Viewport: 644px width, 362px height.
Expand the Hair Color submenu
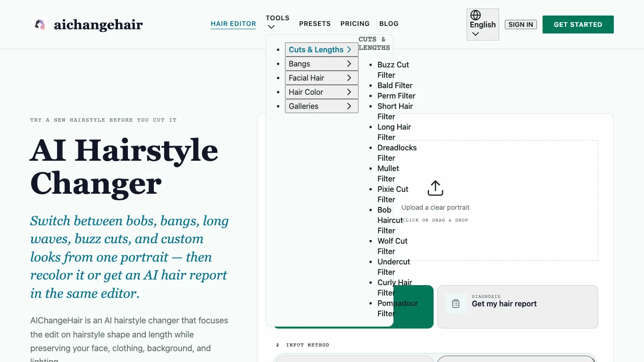[x=322, y=92]
